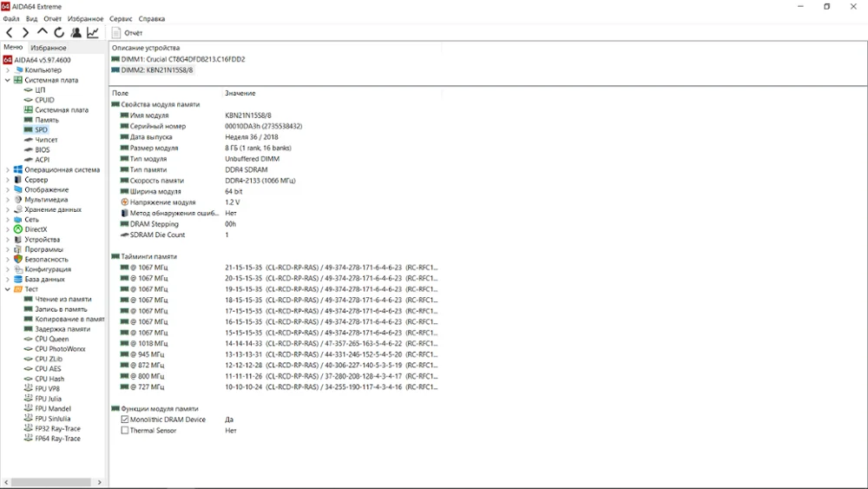The height and width of the screenshot is (489, 868).
Task: Open FPU Mandel benchmark
Action: (x=53, y=409)
